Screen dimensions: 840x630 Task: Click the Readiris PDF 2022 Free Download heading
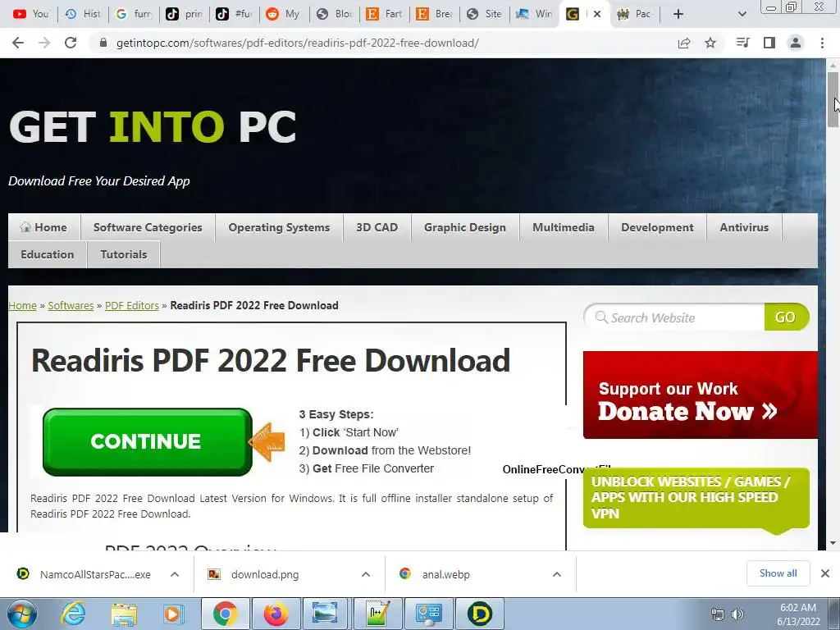point(271,360)
